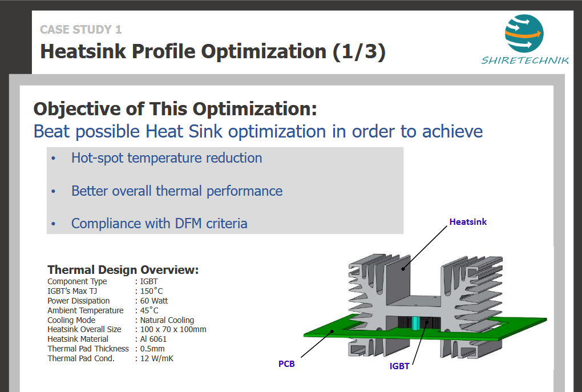Select the 'Hot-spot temperature reduction' bullet
582x392 pixels.
tap(167, 158)
